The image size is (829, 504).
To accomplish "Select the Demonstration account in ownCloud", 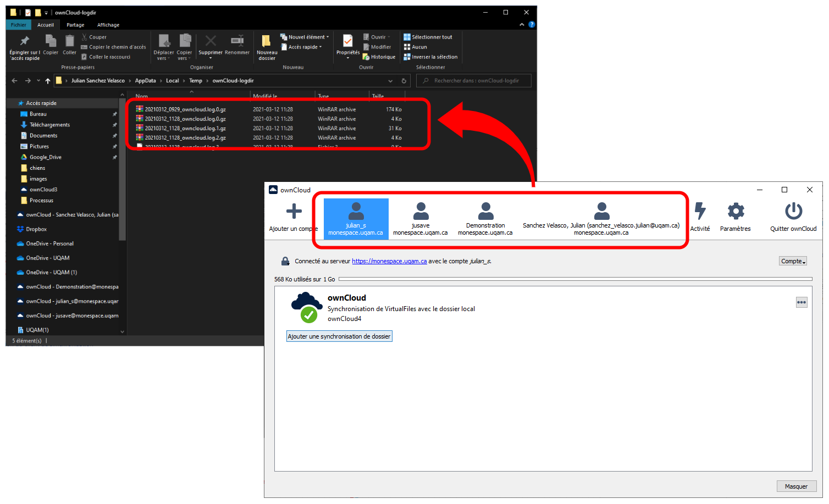I will pos(485,219).
